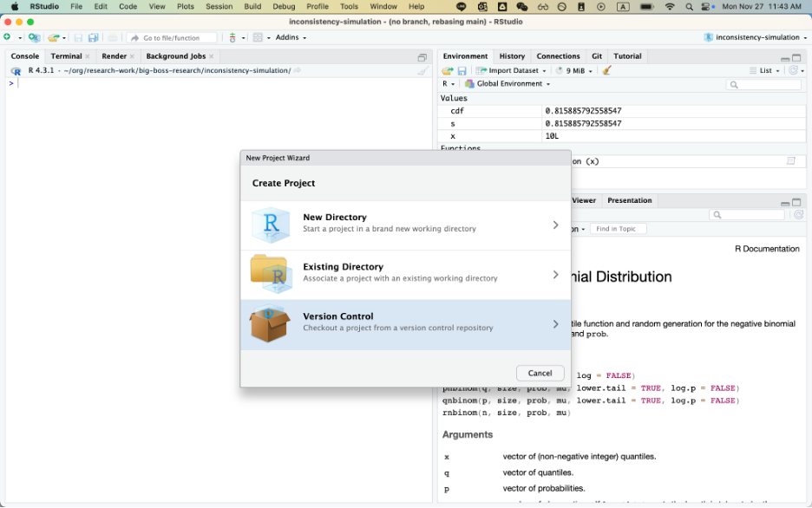812x508 pixels.
Task: Click the clear console broom icon
Action: pyautogui.click(x=423, y=70)
